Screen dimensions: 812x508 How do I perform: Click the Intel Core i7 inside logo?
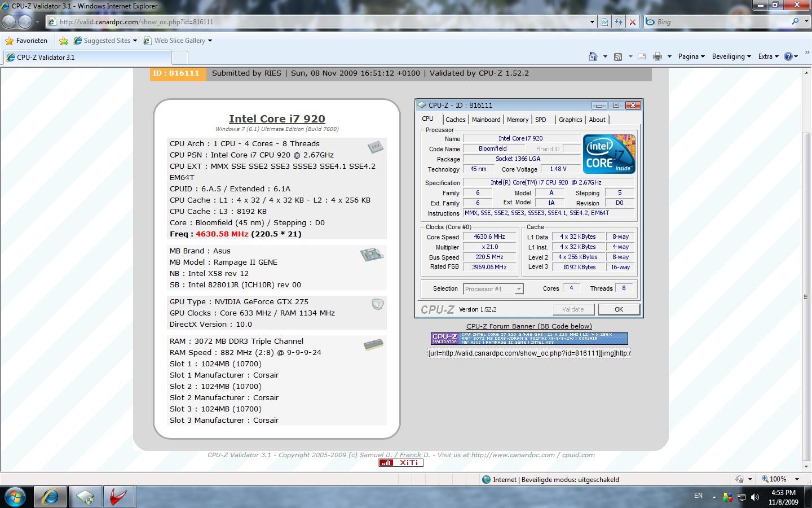click(x=609, y=154)
